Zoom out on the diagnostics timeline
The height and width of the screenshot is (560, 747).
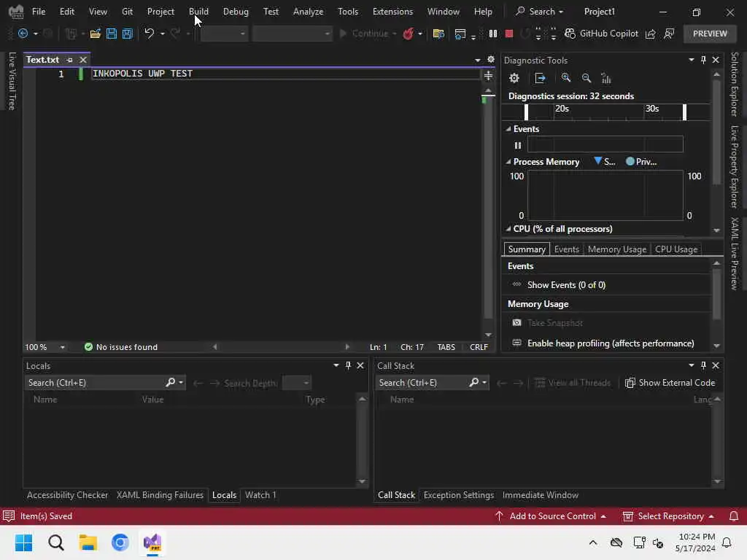[587, 77]
